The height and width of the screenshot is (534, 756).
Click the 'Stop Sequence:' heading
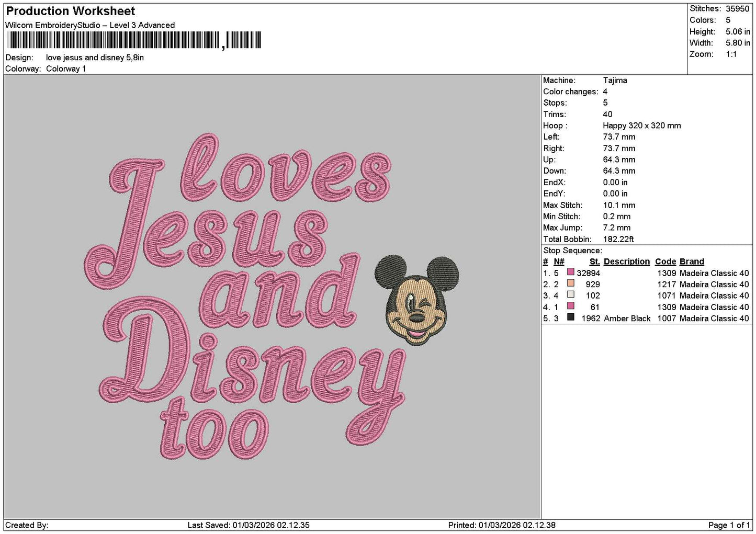coord(572,251)
